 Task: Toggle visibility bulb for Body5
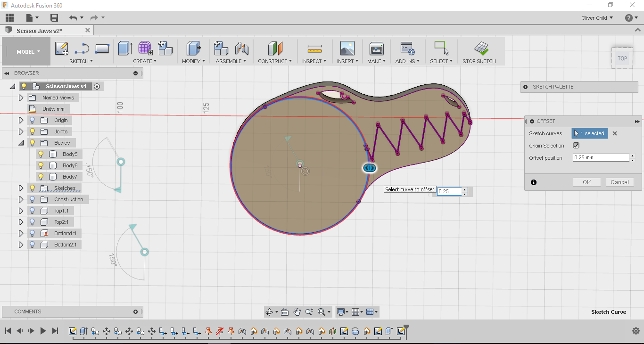(x=41, y=154)
